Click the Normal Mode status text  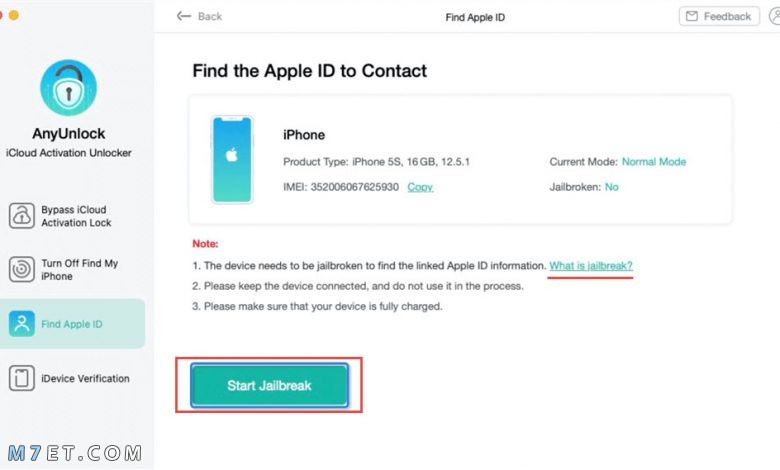[654, 162]
